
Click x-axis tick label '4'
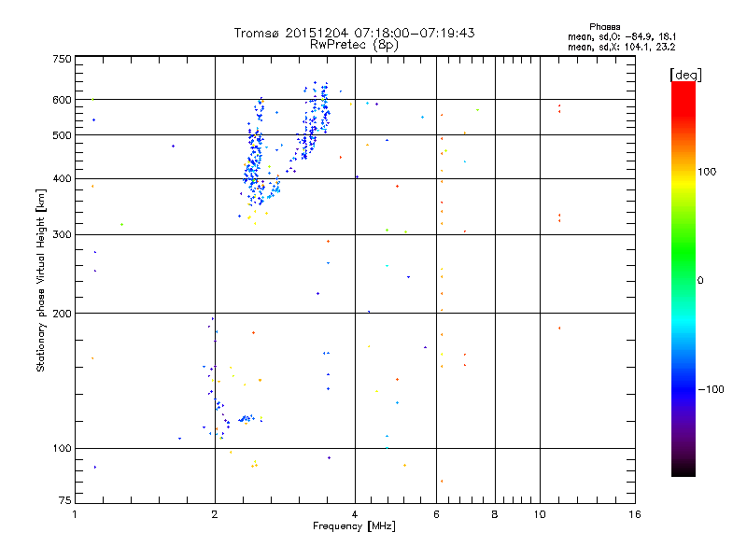[355, 514]
